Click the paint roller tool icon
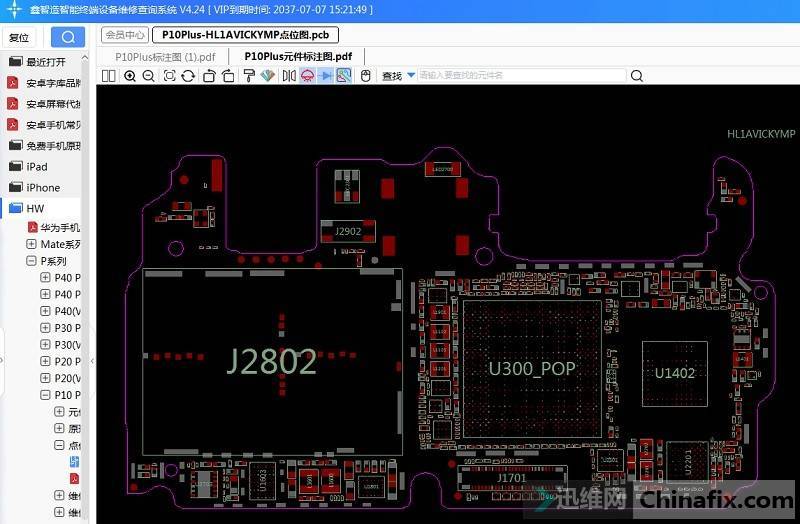This screenshot has height=524, width=800. (247, 76)
